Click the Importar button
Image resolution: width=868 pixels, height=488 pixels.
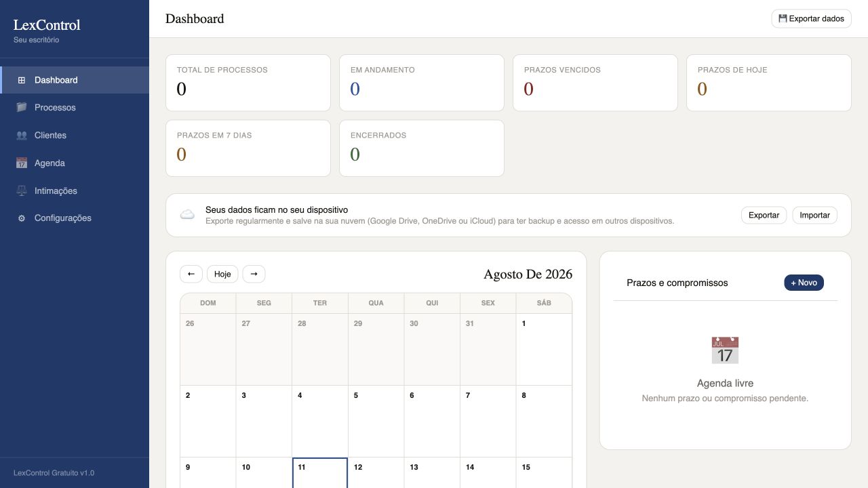point(814,216)
